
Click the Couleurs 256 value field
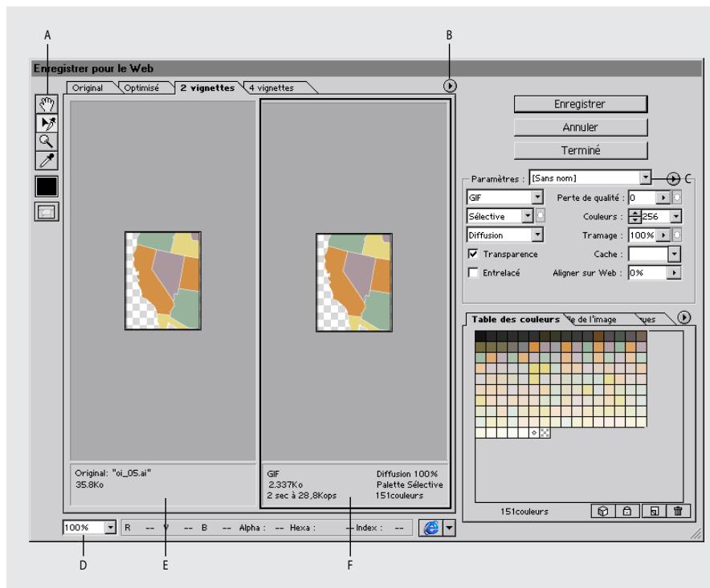tap(655, 216)
